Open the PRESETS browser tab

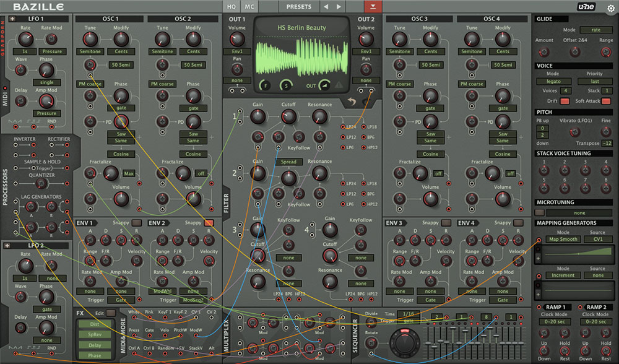pos(299,7)
